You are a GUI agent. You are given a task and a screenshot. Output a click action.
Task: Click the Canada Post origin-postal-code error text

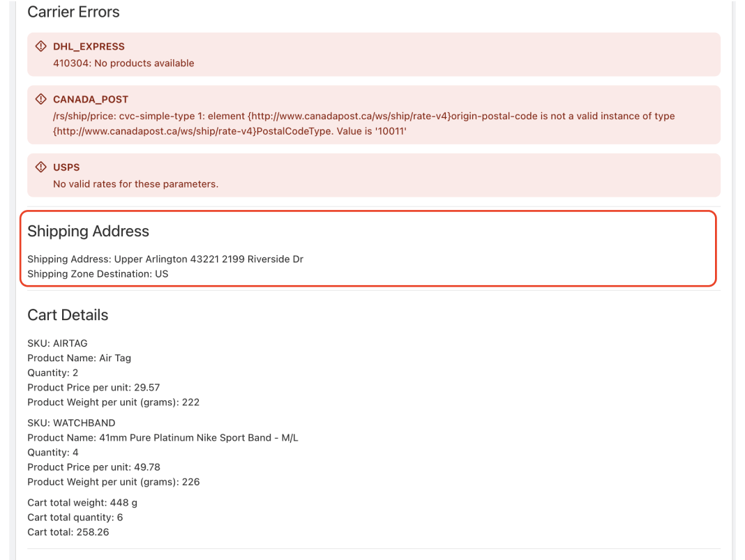pos(364,123)
